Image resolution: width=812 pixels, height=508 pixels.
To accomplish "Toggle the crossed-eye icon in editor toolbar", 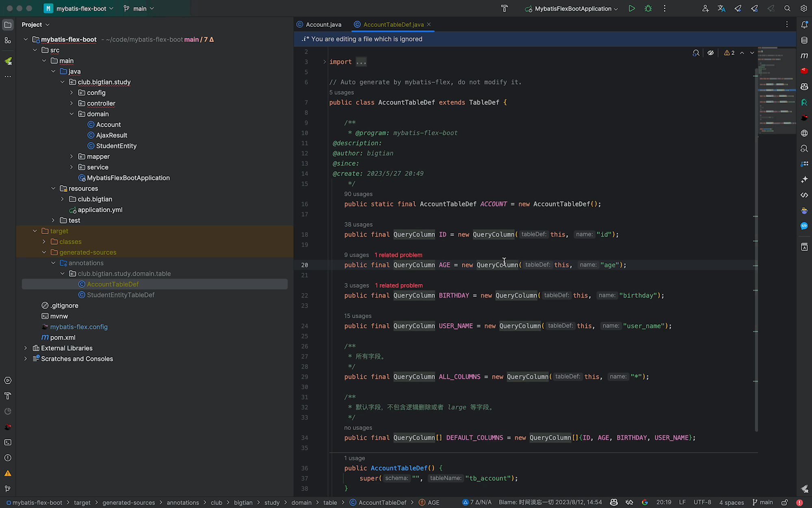I will tap(710, 53).
